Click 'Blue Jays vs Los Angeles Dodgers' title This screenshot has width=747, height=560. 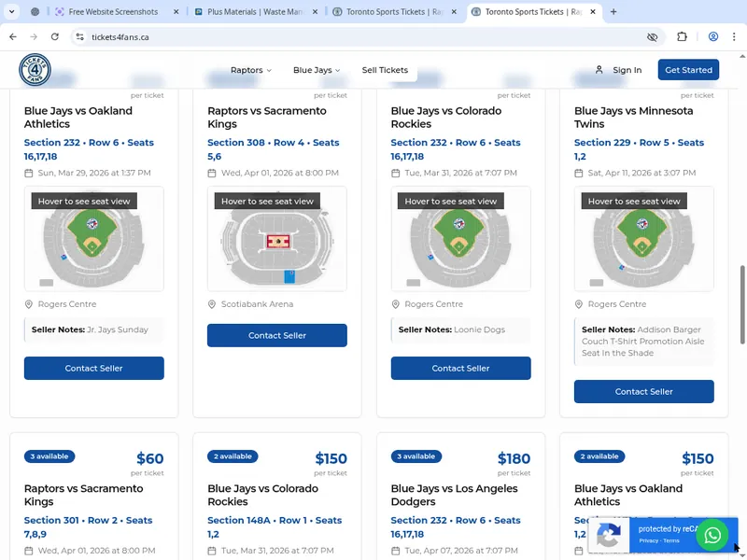tap(454, 495)
